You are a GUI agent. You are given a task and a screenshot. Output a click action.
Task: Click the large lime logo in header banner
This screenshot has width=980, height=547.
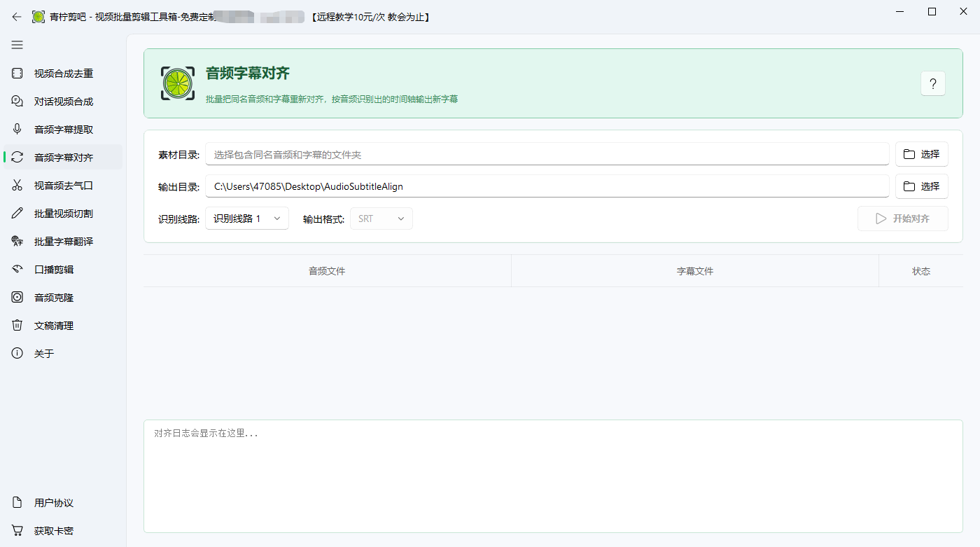tap(178, 83)
